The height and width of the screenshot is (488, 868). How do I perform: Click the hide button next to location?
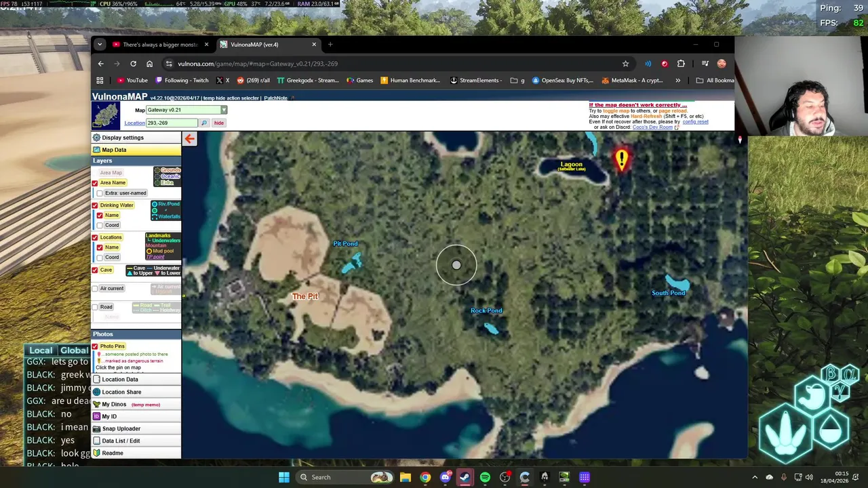coord(218,123)
